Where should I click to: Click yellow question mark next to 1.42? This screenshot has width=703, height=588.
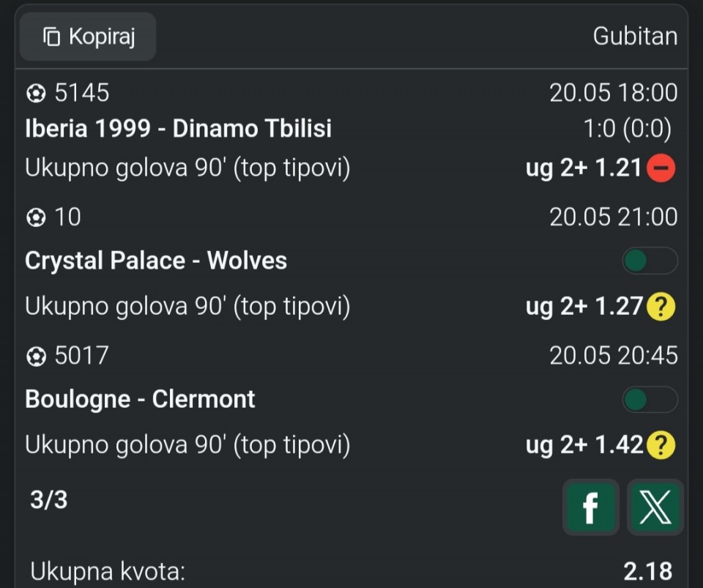(661, 445)
